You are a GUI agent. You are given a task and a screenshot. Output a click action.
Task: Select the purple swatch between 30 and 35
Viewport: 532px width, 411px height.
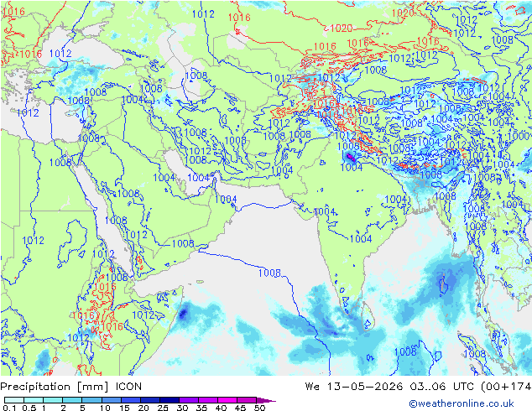[x=189, y=400]
